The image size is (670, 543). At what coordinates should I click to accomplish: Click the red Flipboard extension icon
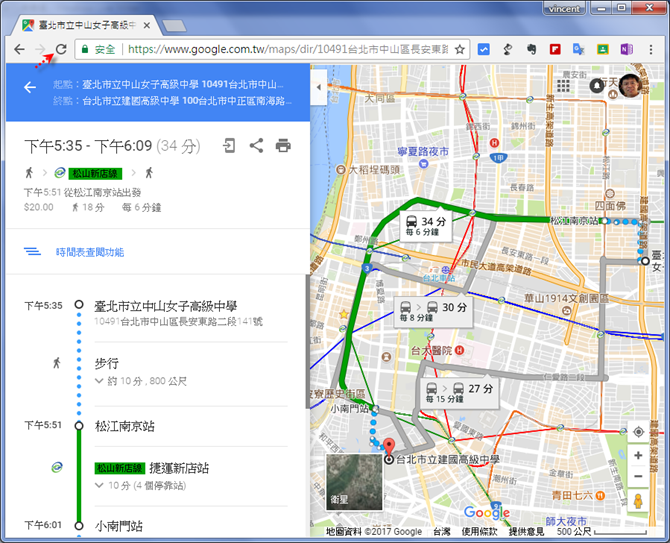pyautogui.click(x=555, y=50)
